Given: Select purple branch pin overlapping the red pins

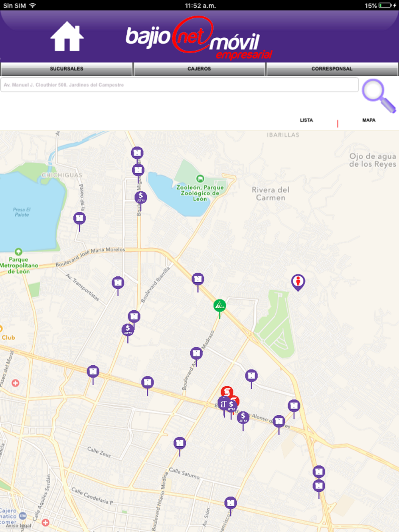Looking at the screenshot, I should 223,404.
